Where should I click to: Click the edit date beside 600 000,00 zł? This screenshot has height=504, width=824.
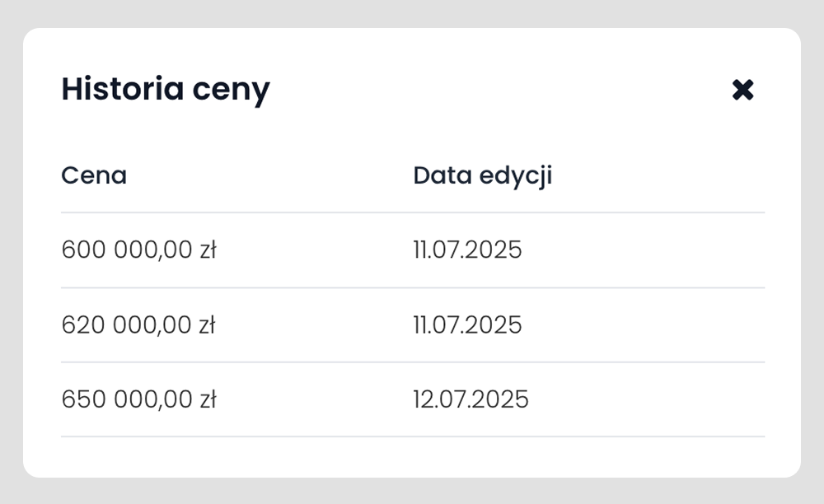click(x=467, y=250)
